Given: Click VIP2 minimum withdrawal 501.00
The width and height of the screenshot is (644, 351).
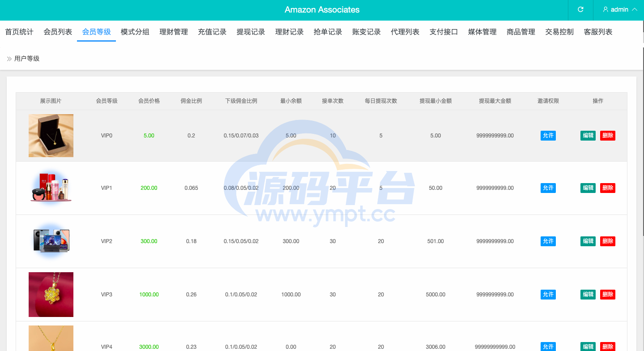Looking at the screenshot, I should (435, 241).
